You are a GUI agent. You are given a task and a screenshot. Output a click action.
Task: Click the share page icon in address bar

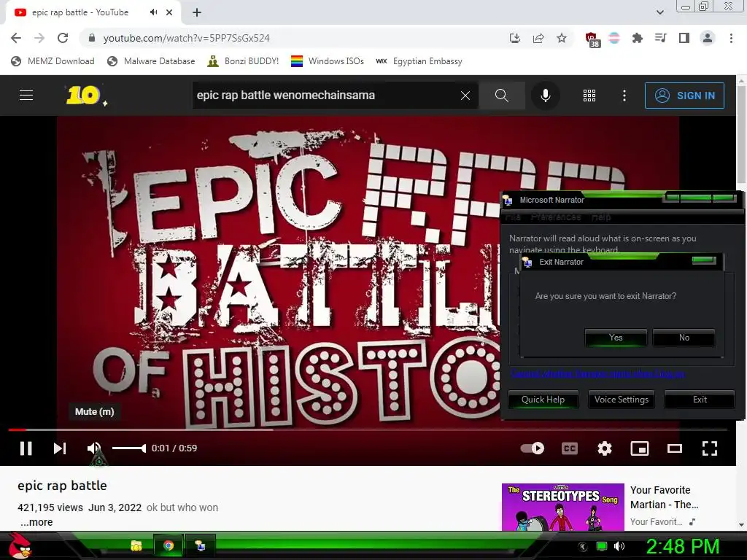click(x=538, y=38)
